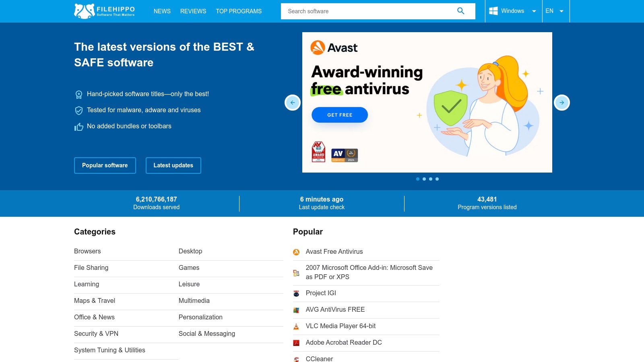Screen dimensions: 644x362
Task: Open the File Sharing category
Action: tap(91, 267)
